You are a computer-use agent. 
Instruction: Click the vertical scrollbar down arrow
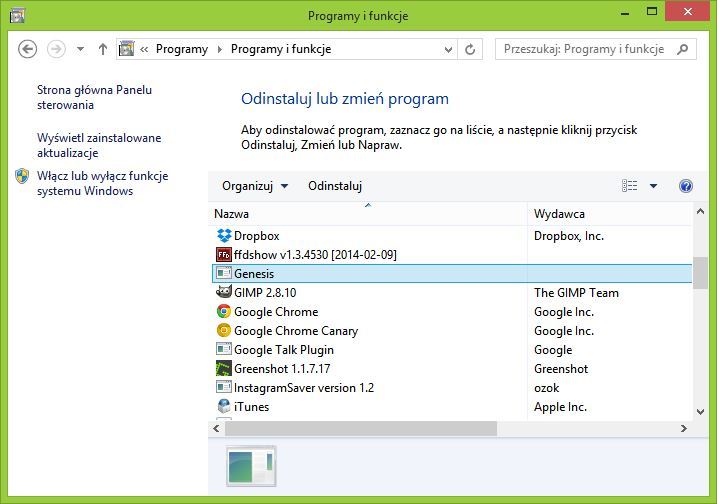[700, 412]
